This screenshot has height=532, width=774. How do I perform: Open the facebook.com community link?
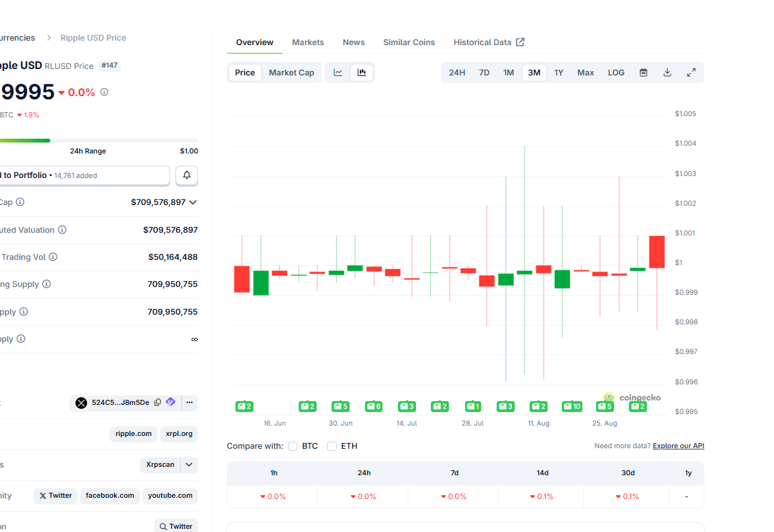click(110, 495)
